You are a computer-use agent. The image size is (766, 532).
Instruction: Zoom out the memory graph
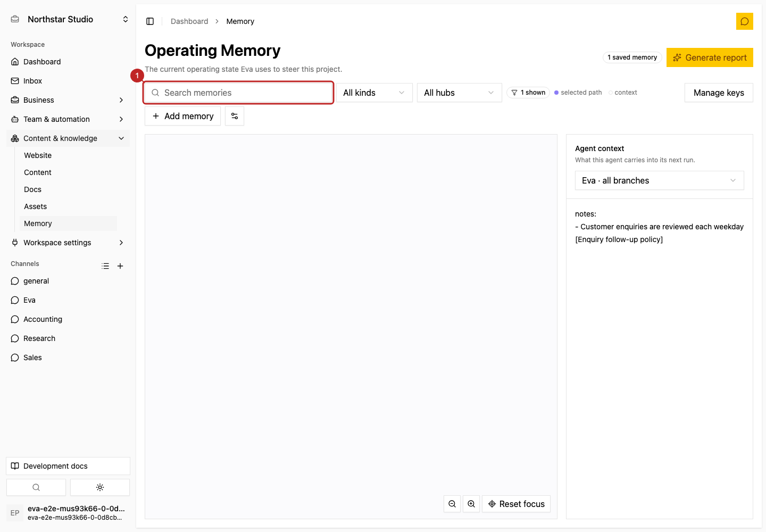coord(452,504)
